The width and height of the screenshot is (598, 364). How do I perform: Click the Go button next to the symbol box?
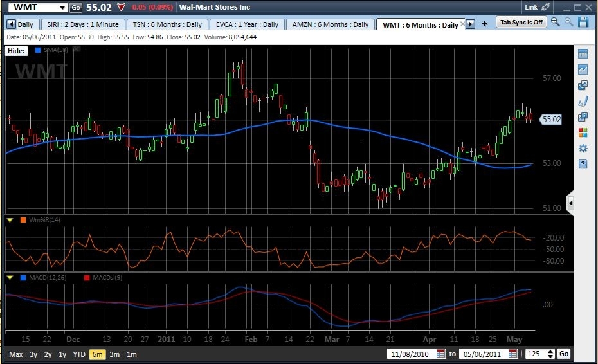[76, 7]
